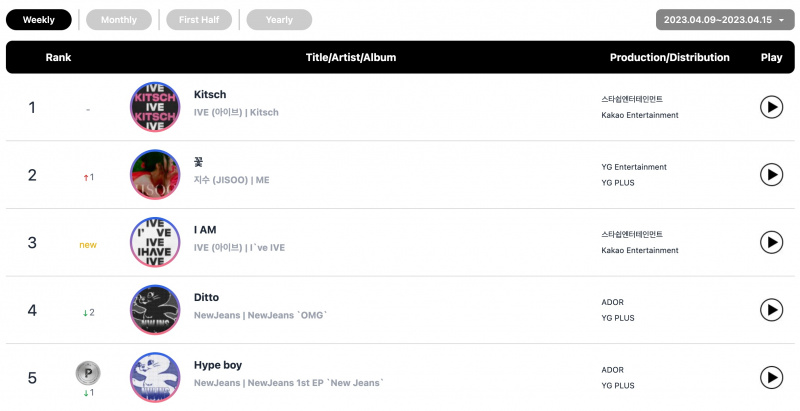Click the I AM song title
Screen dimensions: 800x411
tap(205, 230)
